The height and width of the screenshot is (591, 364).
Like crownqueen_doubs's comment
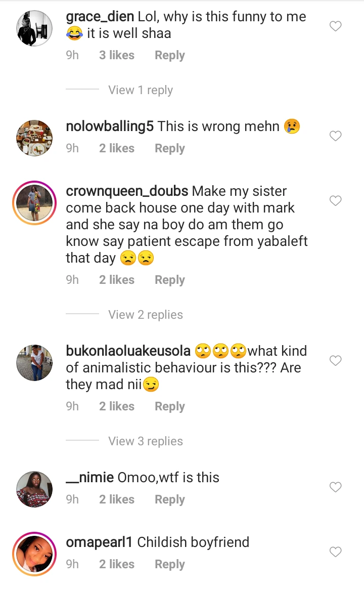click(336, 201)
